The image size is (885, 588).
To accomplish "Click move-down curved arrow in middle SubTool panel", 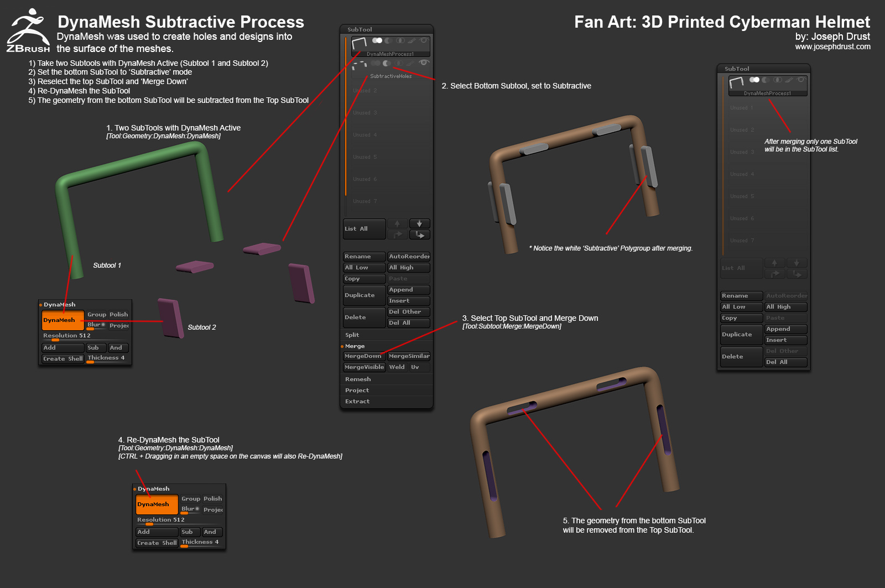I will pyautogui.click(x=420, y=235).
